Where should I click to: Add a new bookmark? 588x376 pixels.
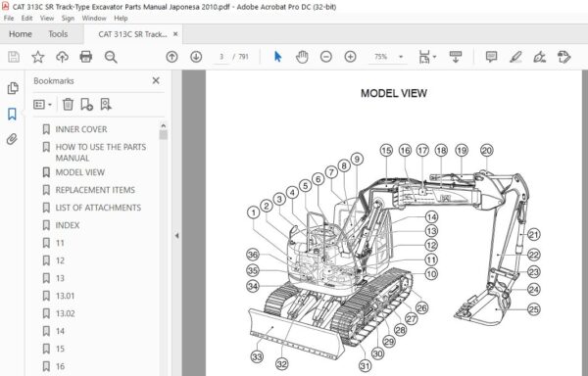point(86,105)
